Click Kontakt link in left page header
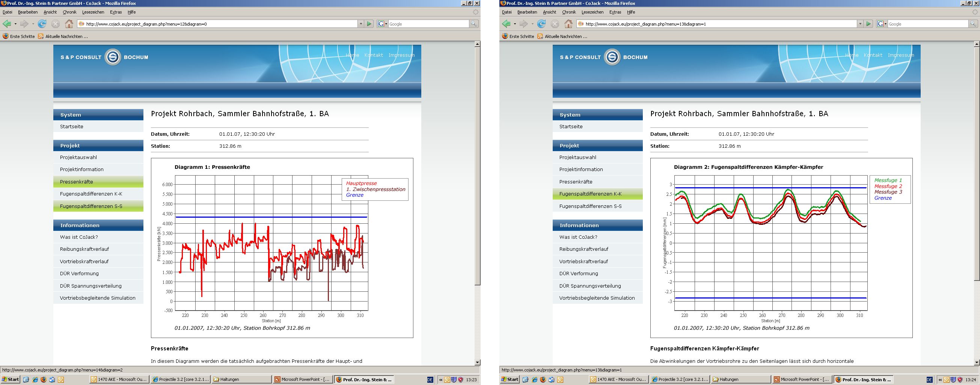 point(374,55)
